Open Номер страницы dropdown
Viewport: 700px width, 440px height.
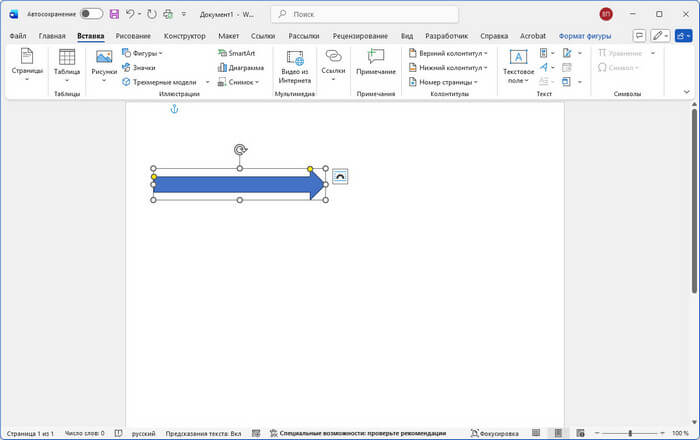[x=445, y=82]
